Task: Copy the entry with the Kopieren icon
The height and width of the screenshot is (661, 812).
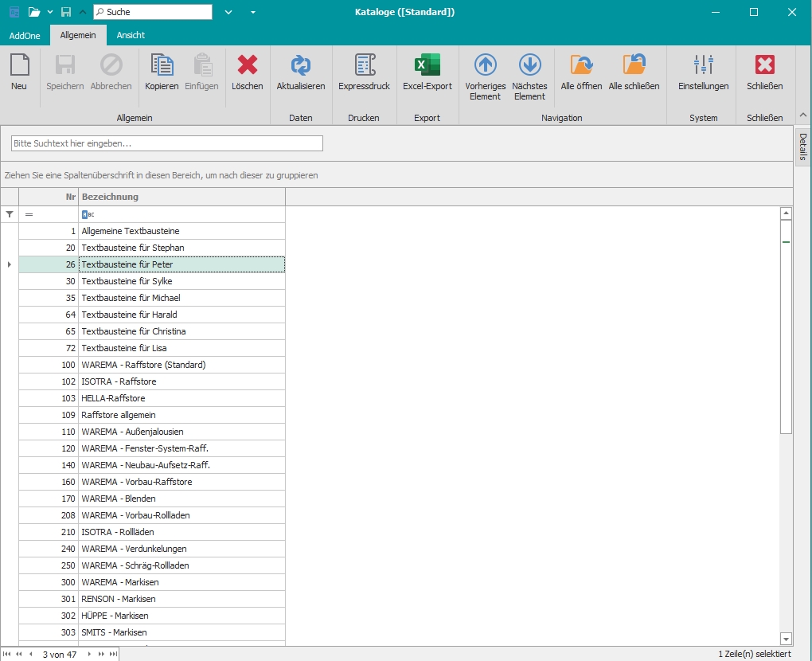Action: (x=162, y=65)
